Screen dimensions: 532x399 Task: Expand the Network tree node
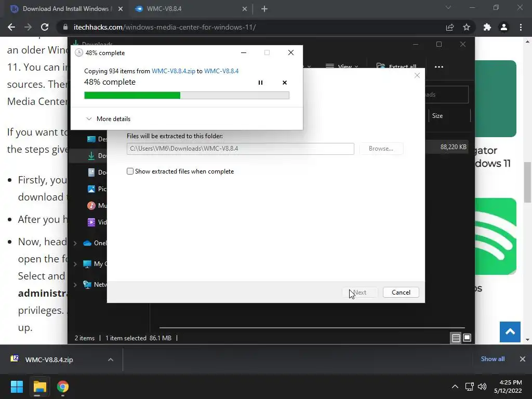point(75,285)
